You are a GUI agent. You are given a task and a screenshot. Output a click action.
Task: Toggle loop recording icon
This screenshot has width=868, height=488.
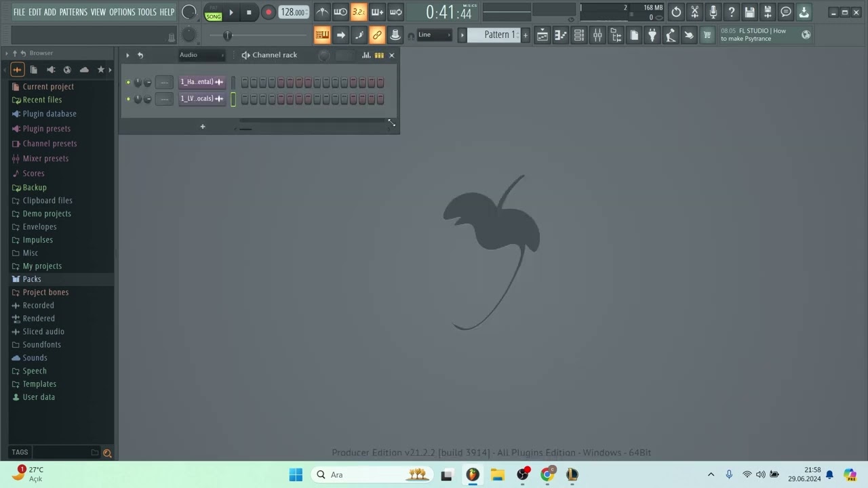coord(396,12)
